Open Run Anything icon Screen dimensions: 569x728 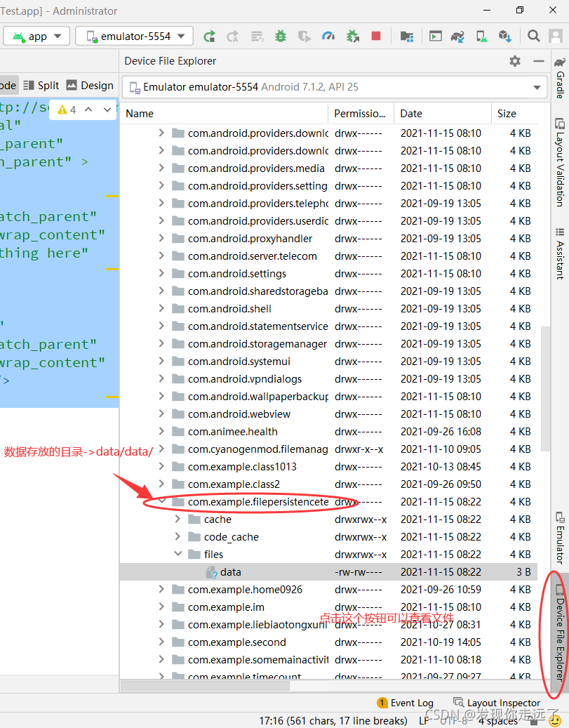click(435, 37)
